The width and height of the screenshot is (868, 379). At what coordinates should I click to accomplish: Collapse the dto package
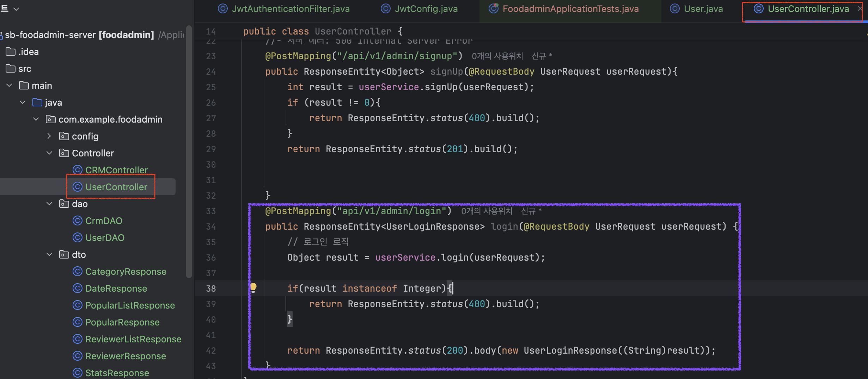(50, 255)
